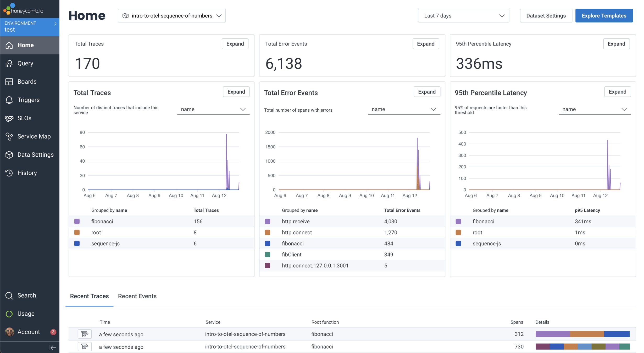Change the Last 7 days time range
This screenshot has width=644, height=353.
click(463, 16)
